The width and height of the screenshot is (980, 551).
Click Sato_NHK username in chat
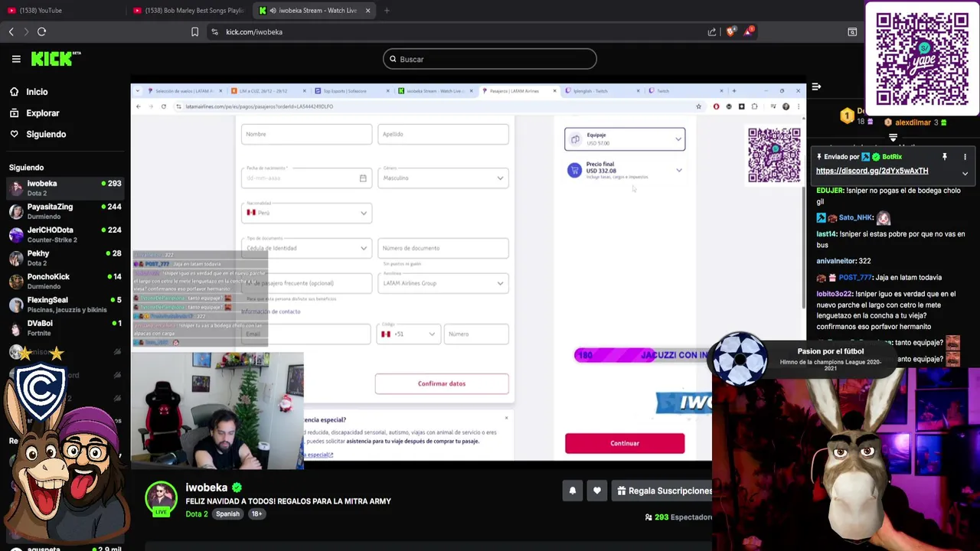tap(856, 217)
